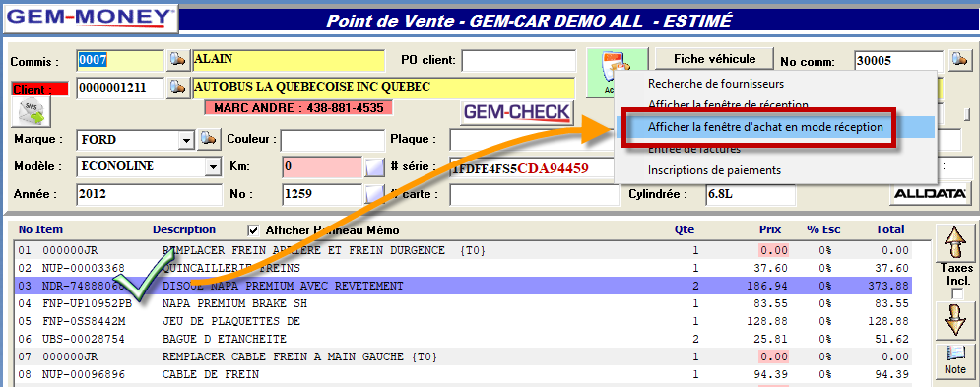Open Fiche véhicule
The image size is (980, 387).
pyautogui.click(x=714, y=59)
